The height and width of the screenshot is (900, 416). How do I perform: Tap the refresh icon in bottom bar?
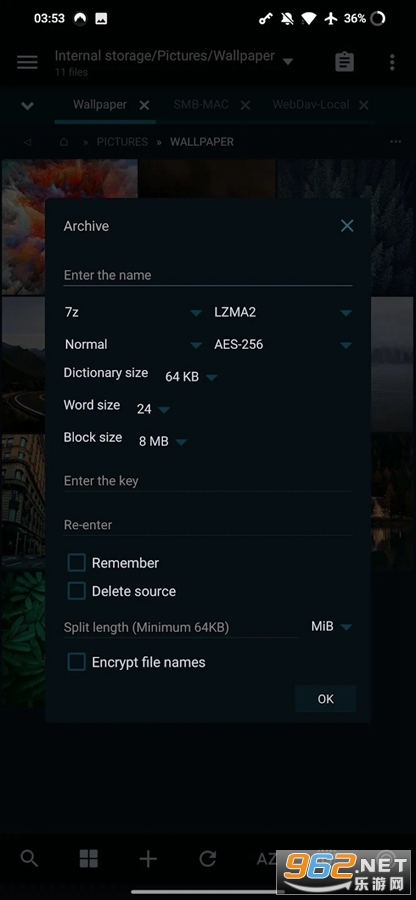coord(208,859)
